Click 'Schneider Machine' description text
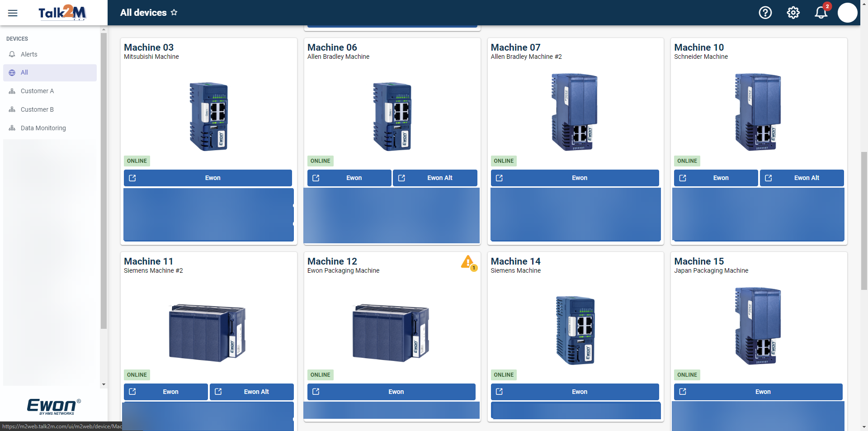 (701, 57)
